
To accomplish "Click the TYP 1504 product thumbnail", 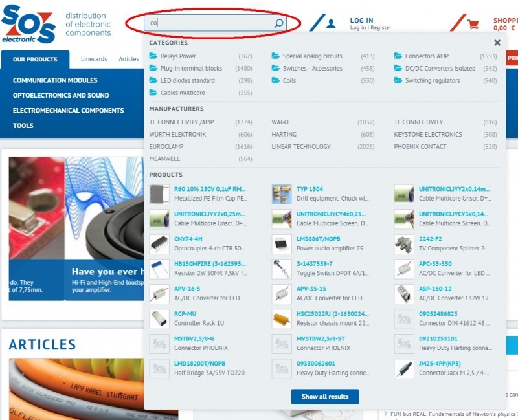I will [x=282, y=194].
